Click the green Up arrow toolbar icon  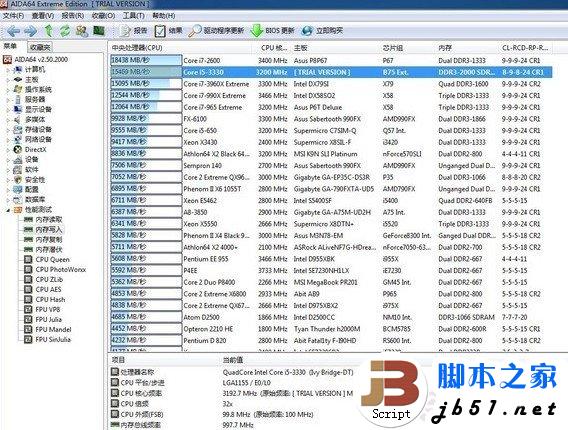(49, 31)
